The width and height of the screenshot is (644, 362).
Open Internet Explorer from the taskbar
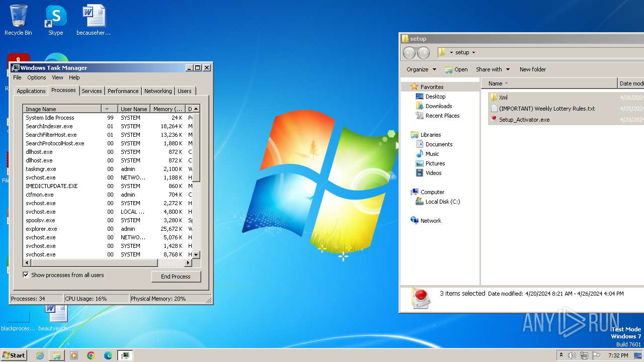click(x=40, y=355)
